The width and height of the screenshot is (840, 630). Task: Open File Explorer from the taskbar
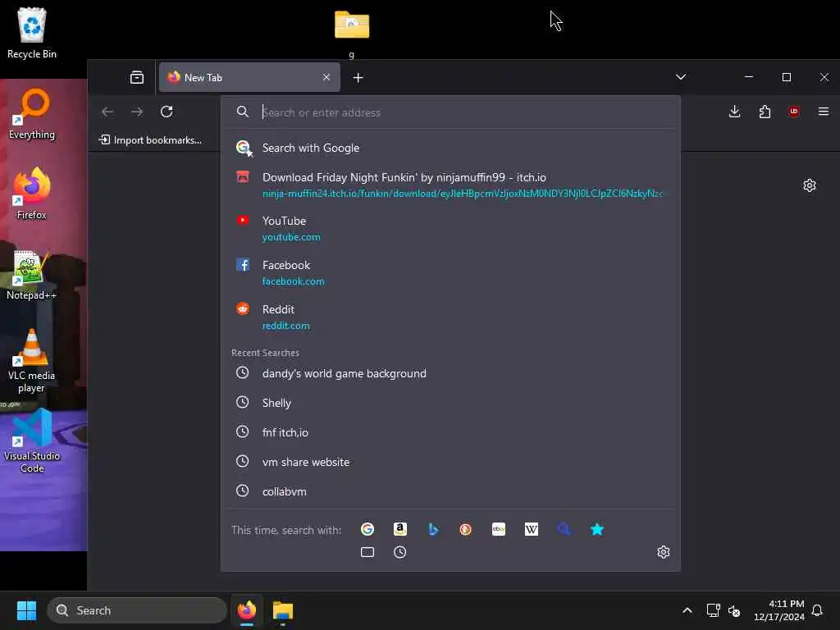point(283,610)
